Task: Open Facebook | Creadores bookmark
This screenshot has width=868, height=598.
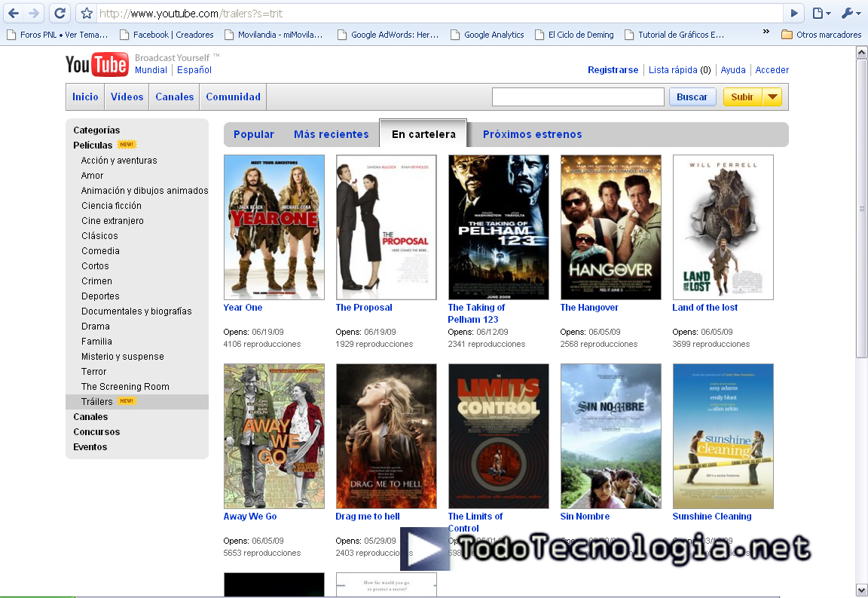Action: [167, 35]
